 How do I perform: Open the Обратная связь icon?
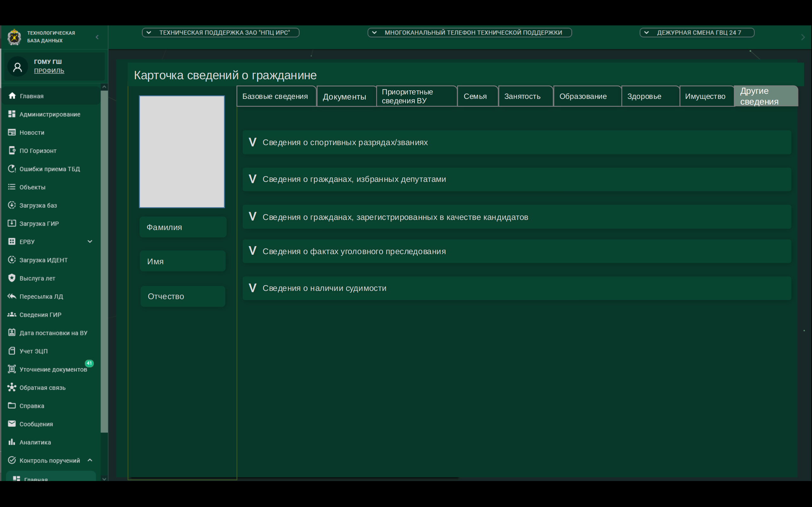pyautogui.click(x=12, y=387)
